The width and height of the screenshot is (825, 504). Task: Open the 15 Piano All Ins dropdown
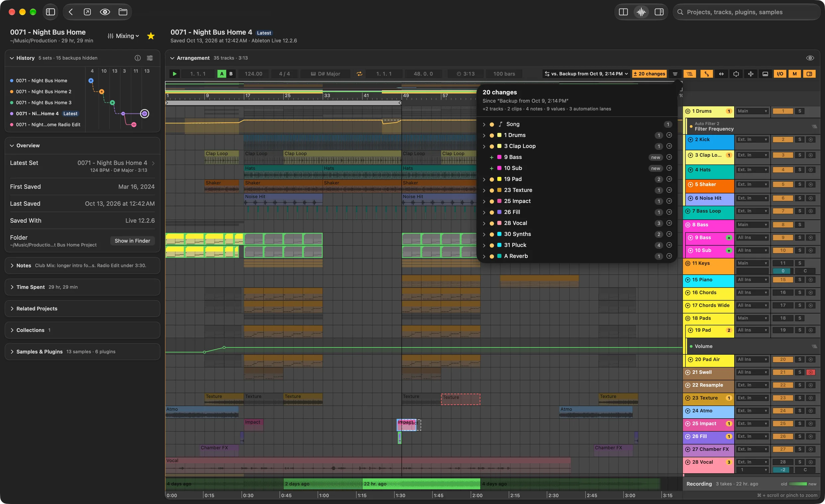tap(752, 280)
